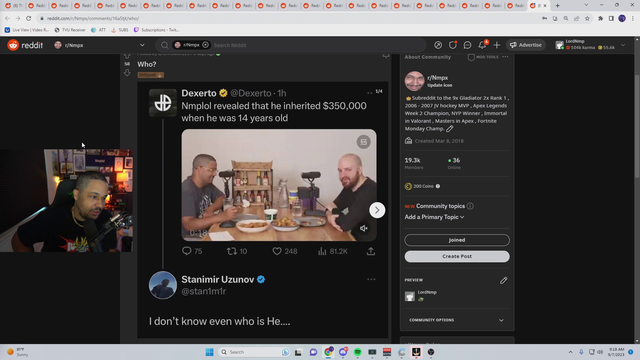Click Update icon under r/Nmpx
This screenshot has width=640, height=360.
(x=440, y=85)
